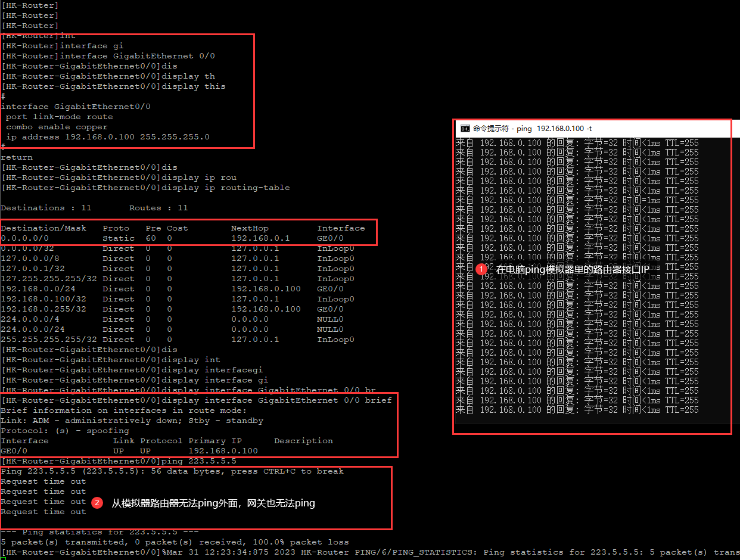Click the '224.0.0.0/24' destination entry
Image resolution: width=740 pixels, height=560 pixels.
click(33, 329)
